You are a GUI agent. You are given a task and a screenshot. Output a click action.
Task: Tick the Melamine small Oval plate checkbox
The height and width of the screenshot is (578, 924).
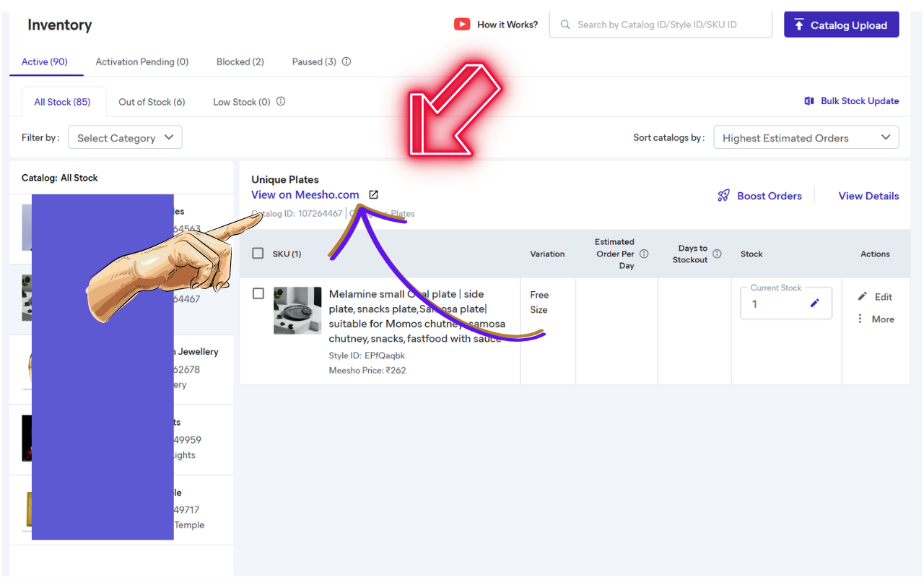coord(258,294)
